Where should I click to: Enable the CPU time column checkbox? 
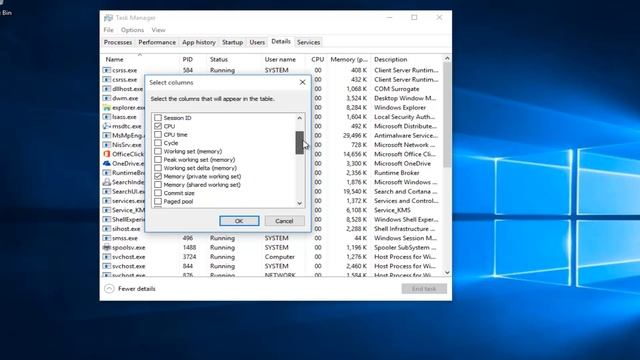click(158, 135)
